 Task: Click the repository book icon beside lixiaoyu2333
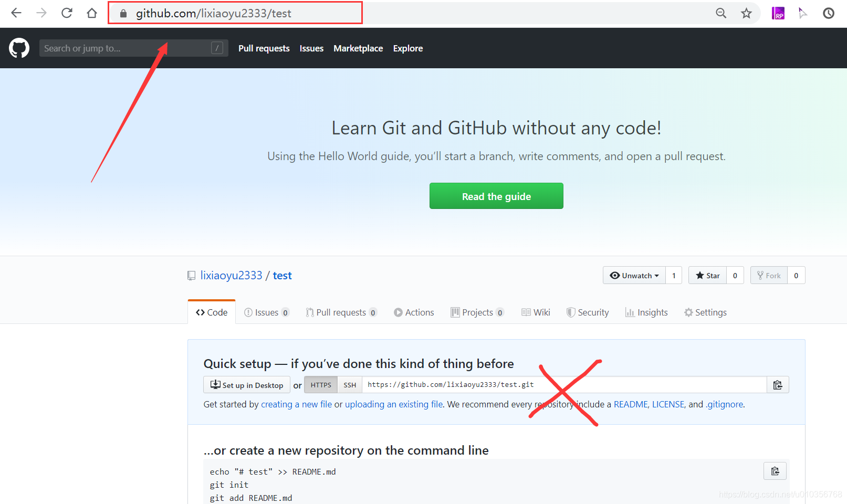[192, 276]
